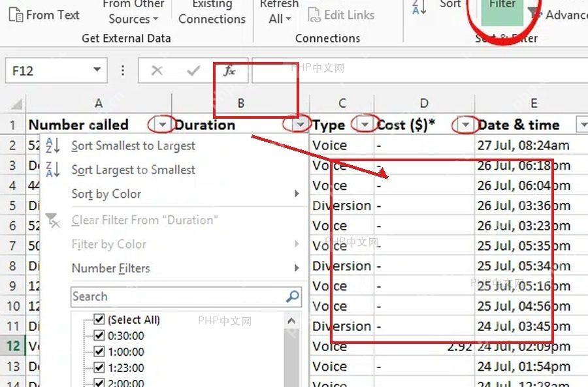Screen dimensions: 588x387
Task: Open the Number called filter dropdown
Action: [163, 125]
